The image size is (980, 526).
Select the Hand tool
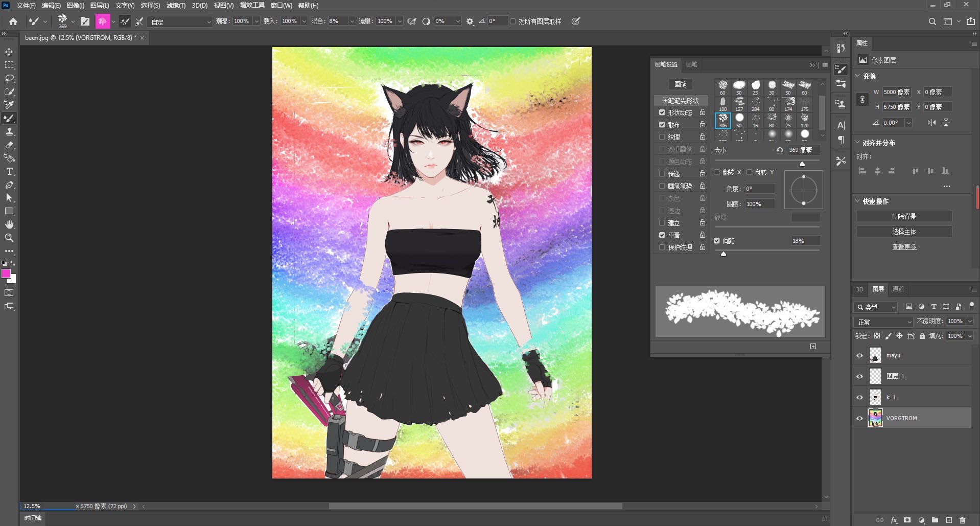[x=9, y=224]
